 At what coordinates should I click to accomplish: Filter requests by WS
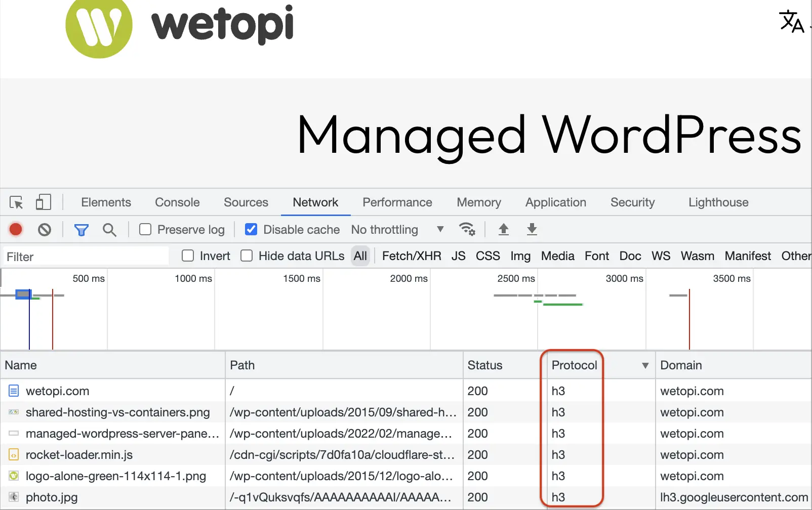(x=661, y=256)
